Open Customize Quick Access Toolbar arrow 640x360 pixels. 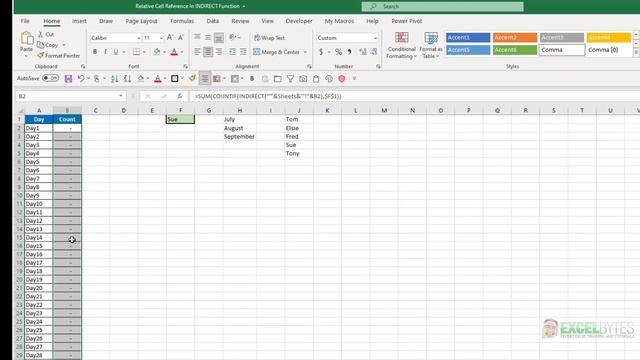click(354, 78)
